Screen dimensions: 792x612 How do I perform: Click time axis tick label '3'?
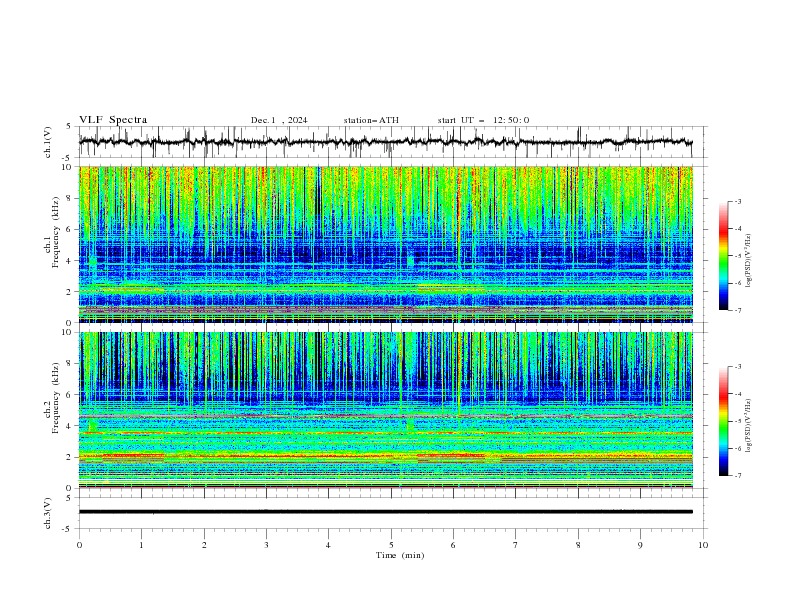pyautogui.click(x=266, y=545)
